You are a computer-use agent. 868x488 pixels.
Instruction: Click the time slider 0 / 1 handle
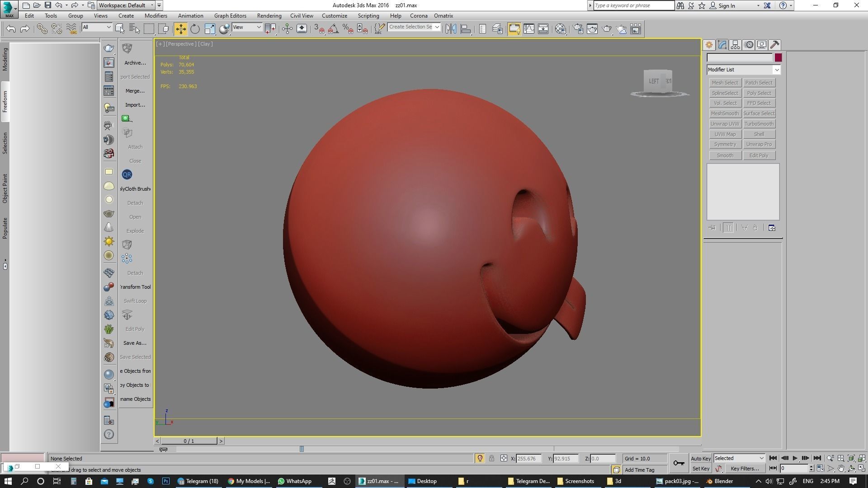click(189, 441)
